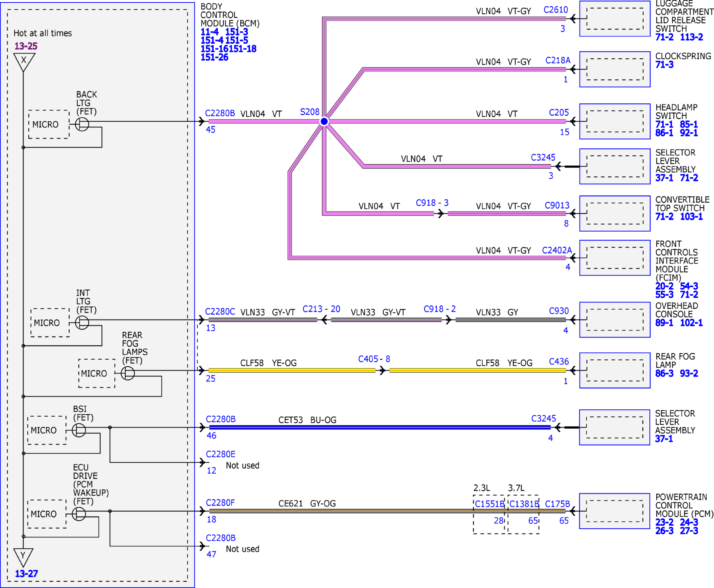Follow the 11-4 link under Body Control Module
The image size is (714, 588).
coord(210,32)
